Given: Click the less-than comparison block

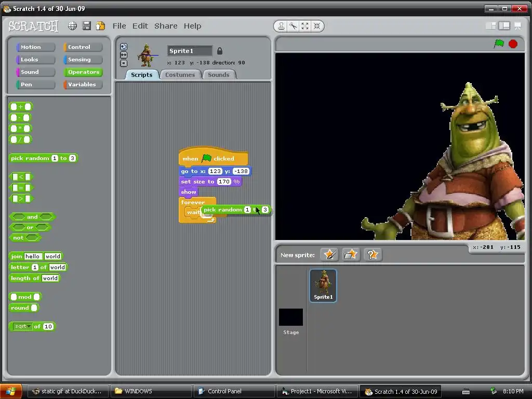Looking at the screenshot, I should (21, 177).
